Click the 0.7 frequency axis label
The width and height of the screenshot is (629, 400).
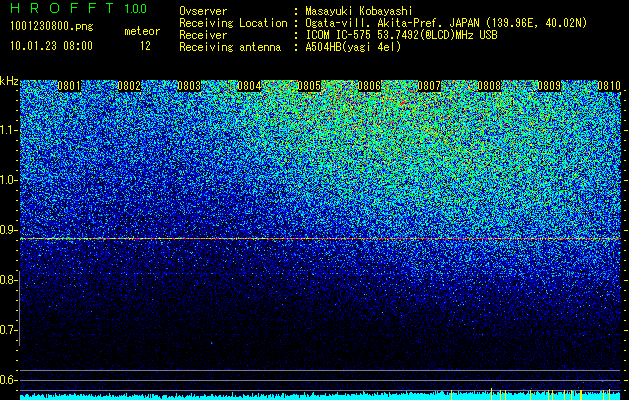[8, 330]
